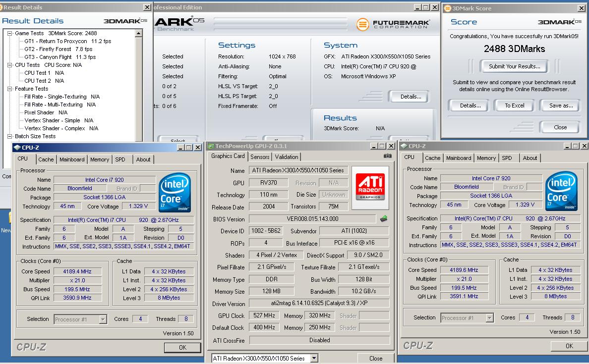Select GT2 - Firefly Forest row
The image size is (589, 364).
(58, 49)
